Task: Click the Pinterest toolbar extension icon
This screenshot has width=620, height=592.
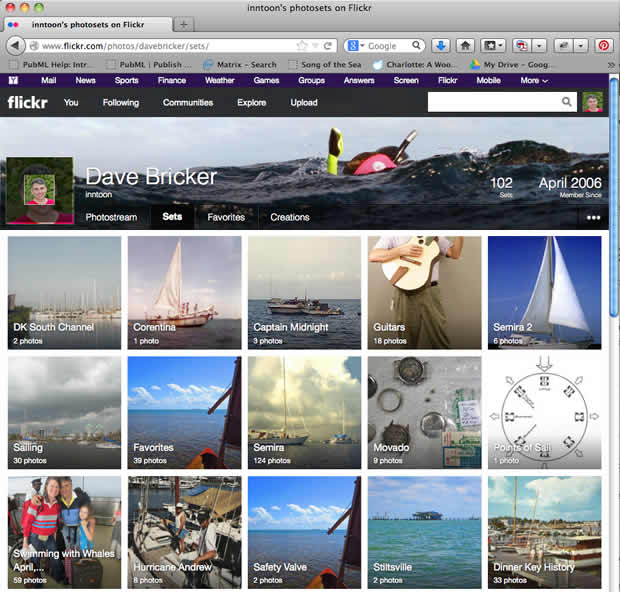Action: pos(603,46)
